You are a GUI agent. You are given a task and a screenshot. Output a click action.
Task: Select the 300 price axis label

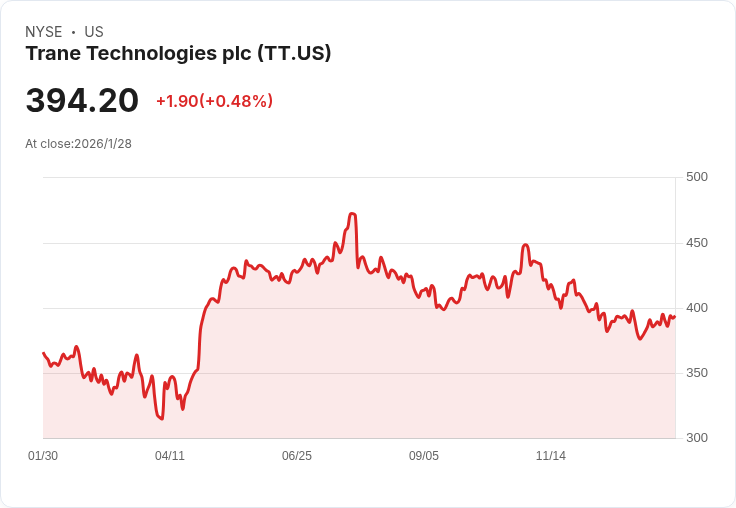(697, 438)
